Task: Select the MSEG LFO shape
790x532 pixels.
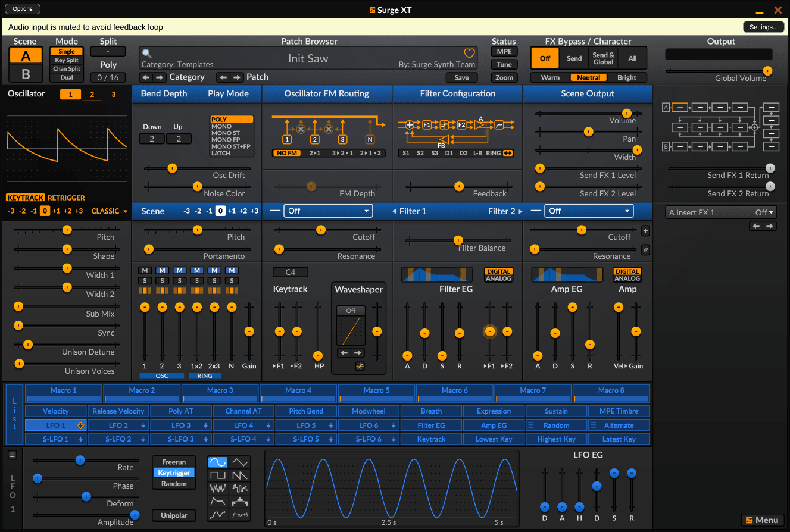Action: (x=218, y=514)
